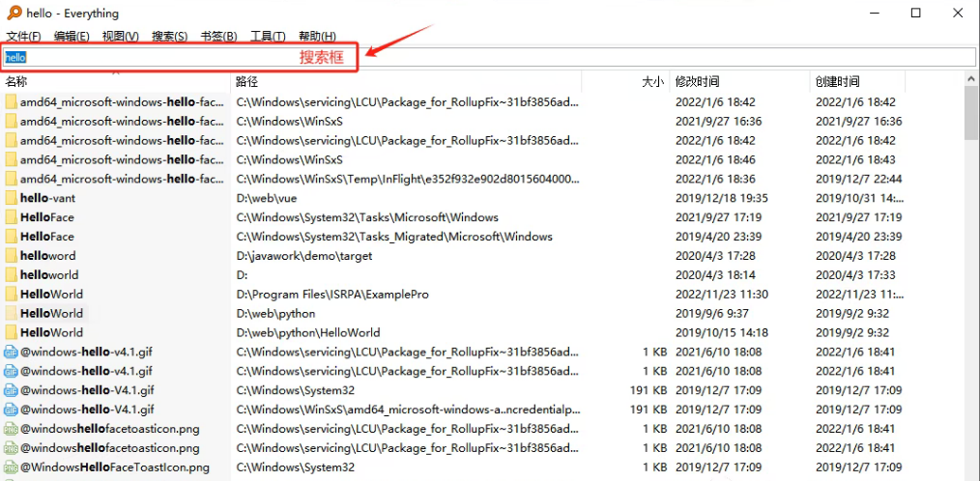Open the 搜索(S) menu
Screen dimensions: 980x481
click(x=169, y=37)
